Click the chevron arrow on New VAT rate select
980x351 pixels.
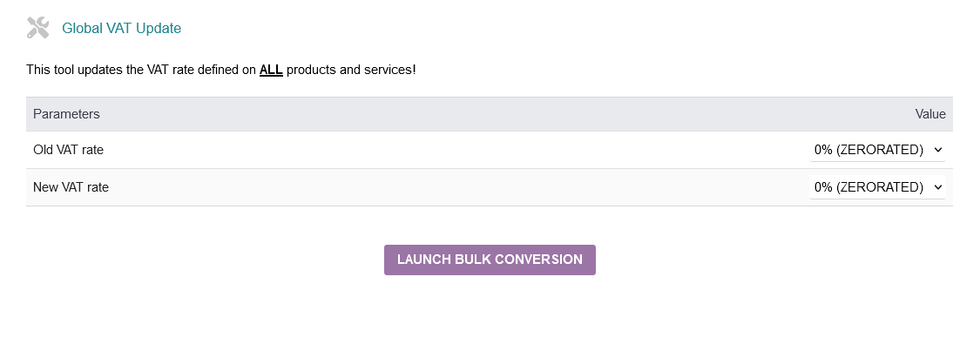pyautogui.click(x=937, y=187)
